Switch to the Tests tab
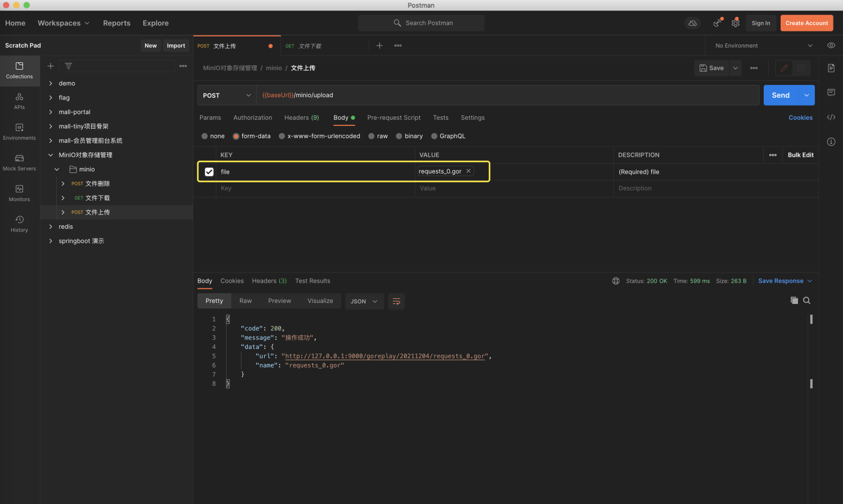The image size is (843, 504). [x=441, y=117]
